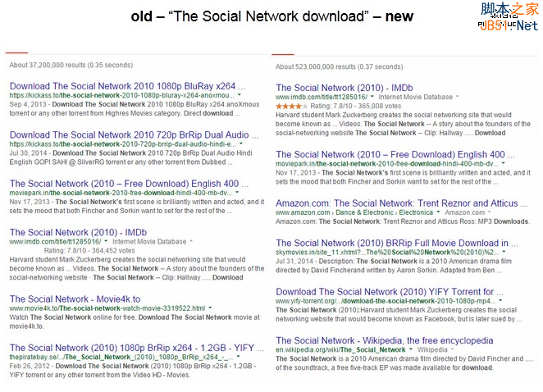Click the movie4k.to green URL

(107, 308)
